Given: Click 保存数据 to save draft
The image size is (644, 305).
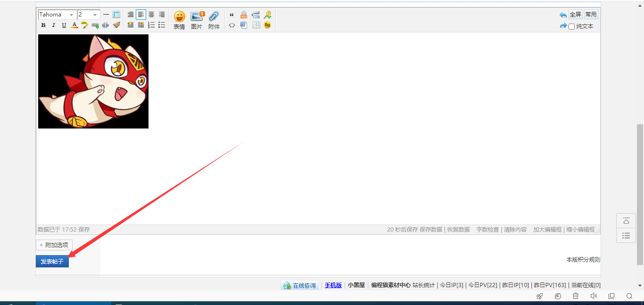Looking at the screenshot, I should [431, 230].
